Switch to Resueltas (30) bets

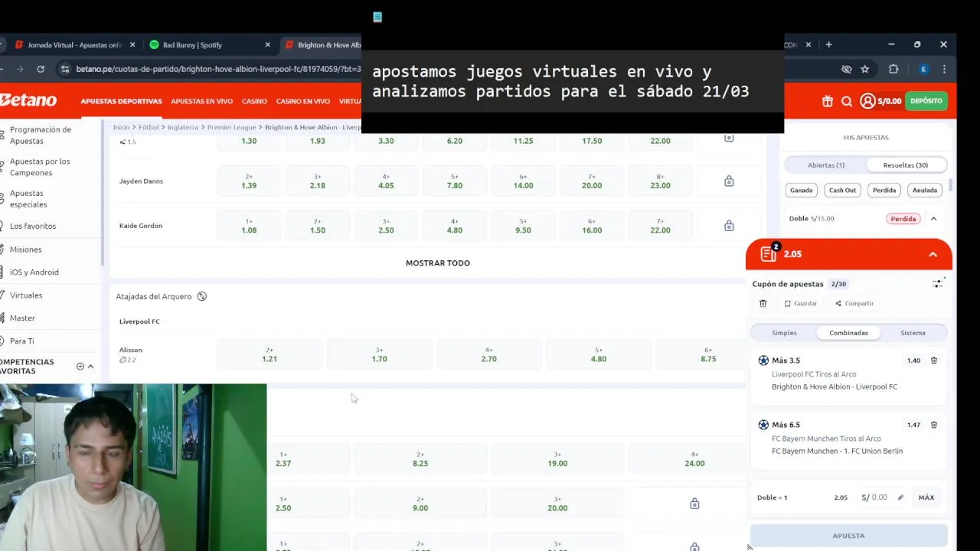[906, 165]
